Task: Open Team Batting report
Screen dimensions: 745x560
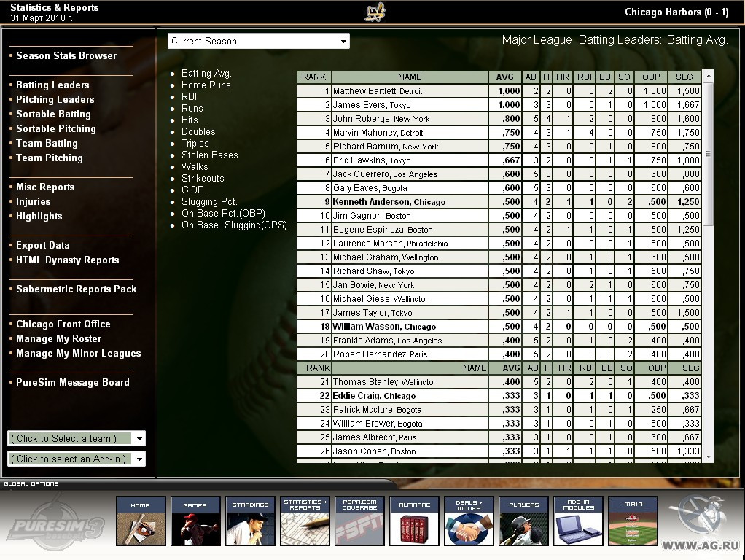Action: 47,143
